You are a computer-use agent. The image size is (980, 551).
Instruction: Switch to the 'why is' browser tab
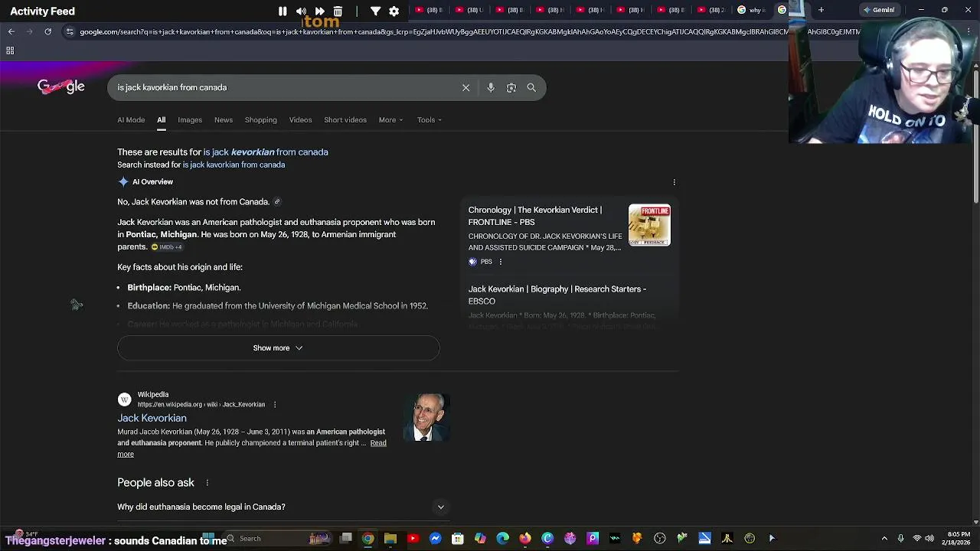pos(753,10)
